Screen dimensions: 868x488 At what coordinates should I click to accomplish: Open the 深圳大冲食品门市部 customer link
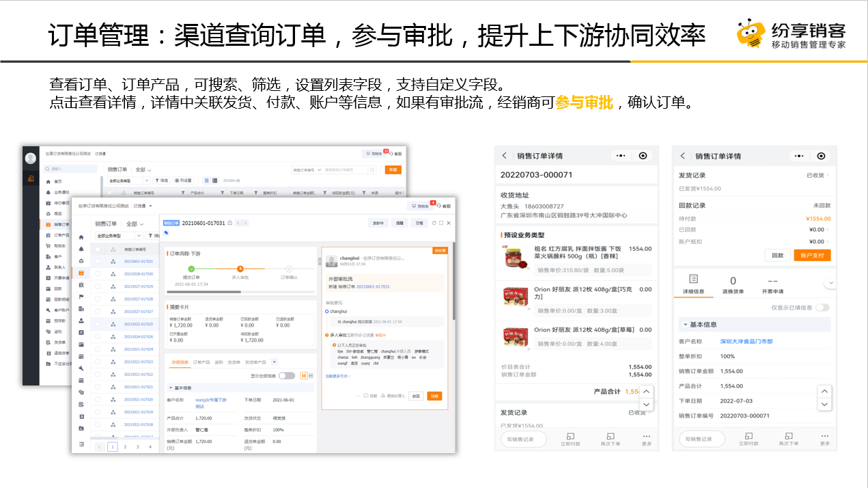pos(746,341)
